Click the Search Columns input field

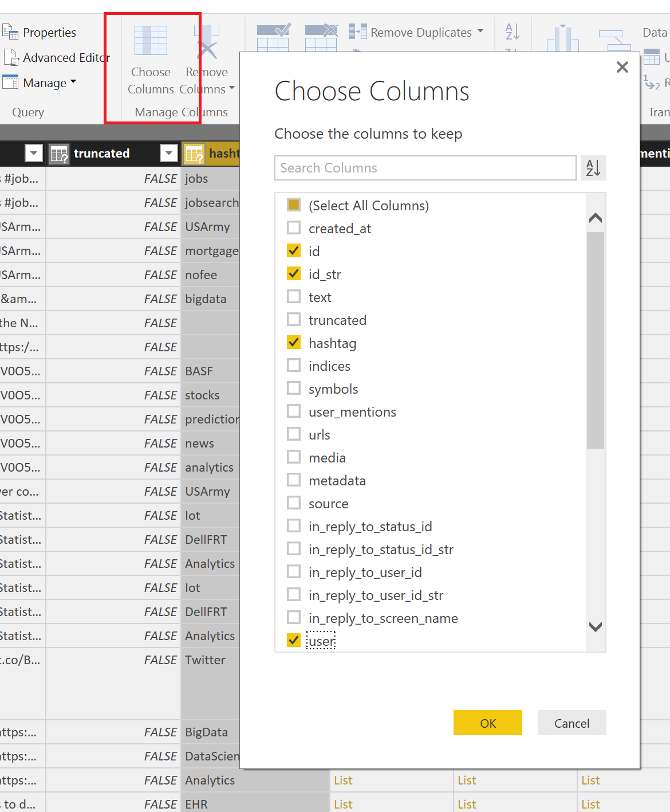[x=425, y=168]
